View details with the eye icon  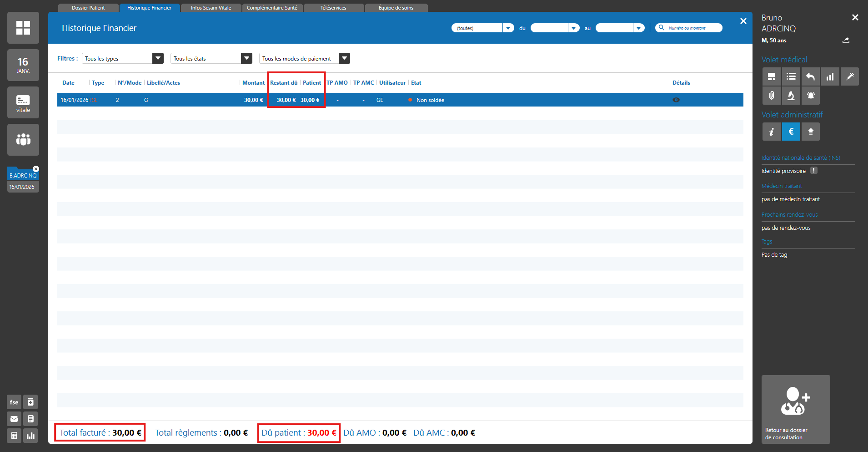[676, 100]
